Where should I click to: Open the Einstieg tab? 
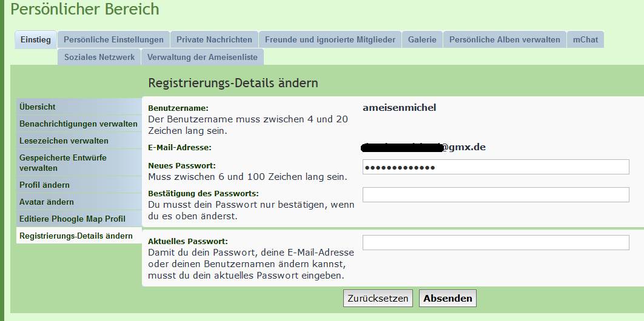(35, 39)
